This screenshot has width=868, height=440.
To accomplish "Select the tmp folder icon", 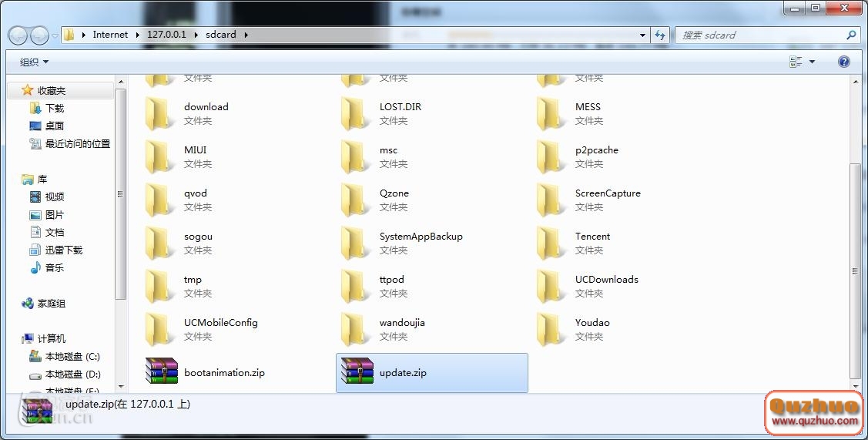I will [x=159, y=287].
